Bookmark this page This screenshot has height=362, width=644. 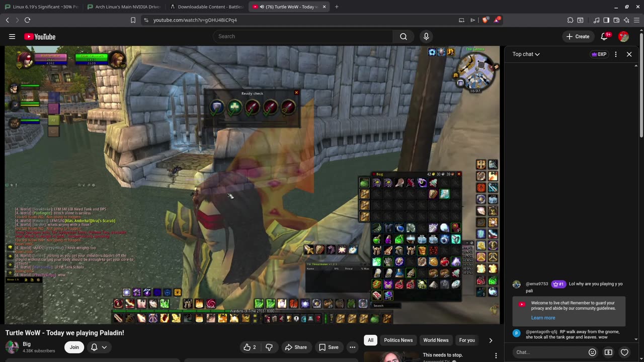click(133, 20)
